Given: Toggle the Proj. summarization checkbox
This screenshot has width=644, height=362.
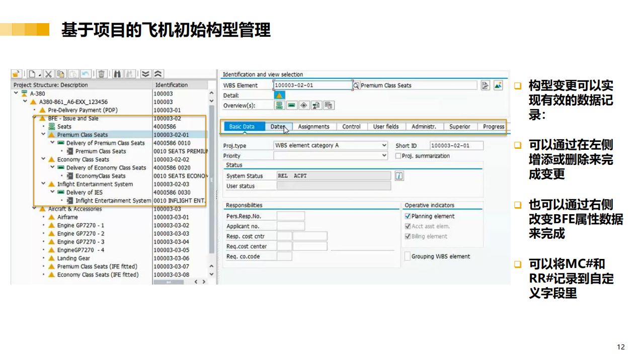Looking at the screenshot, I should [x=398, y=156].
